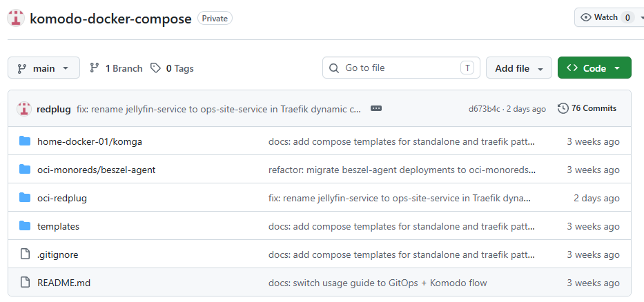Open commit message in home-docker-01/komga row
Image resolution: width=644 pixels, height=302 pixels.
click(x=402, y=141)
